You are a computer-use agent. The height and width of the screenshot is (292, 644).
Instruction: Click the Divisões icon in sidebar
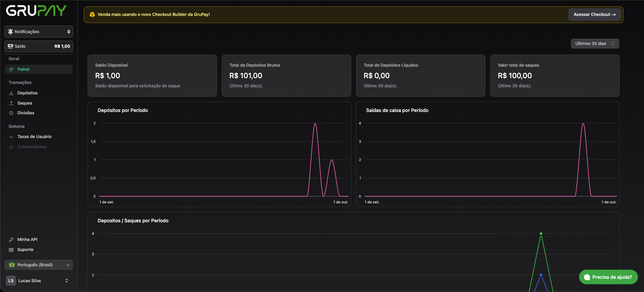(x=11, y=113)
